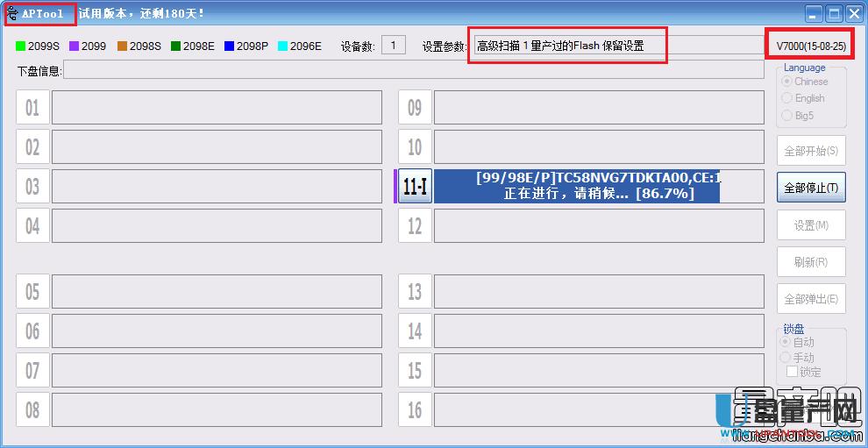
Task: Click the cyan 2096E legend swatch
Action: 282,46
